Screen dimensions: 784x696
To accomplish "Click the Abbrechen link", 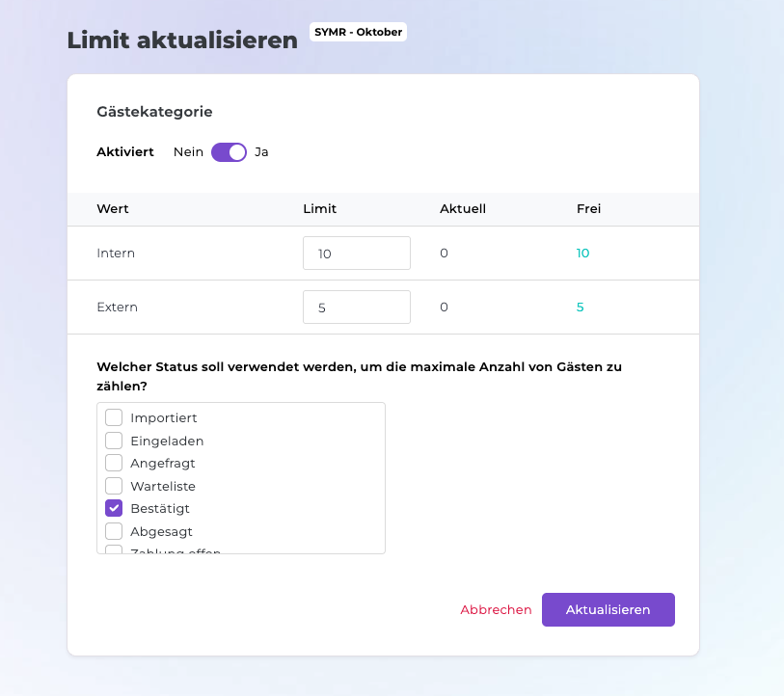I will pos(496,610).
